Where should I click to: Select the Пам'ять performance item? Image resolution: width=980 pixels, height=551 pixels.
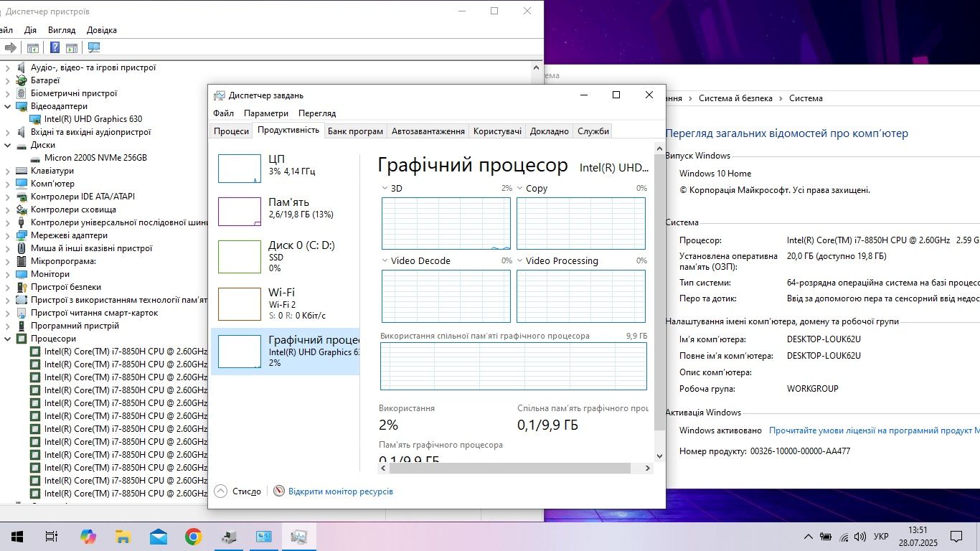point(285,211)
